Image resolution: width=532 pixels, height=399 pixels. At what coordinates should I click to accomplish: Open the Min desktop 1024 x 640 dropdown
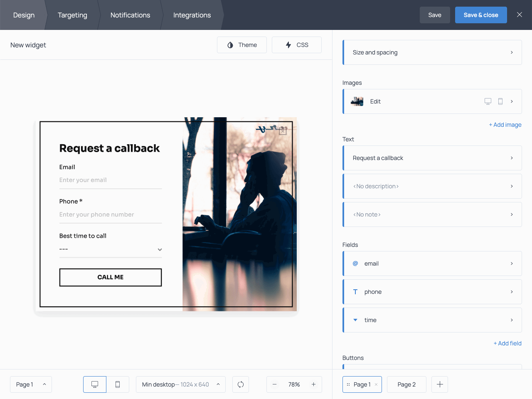point(180,384)
